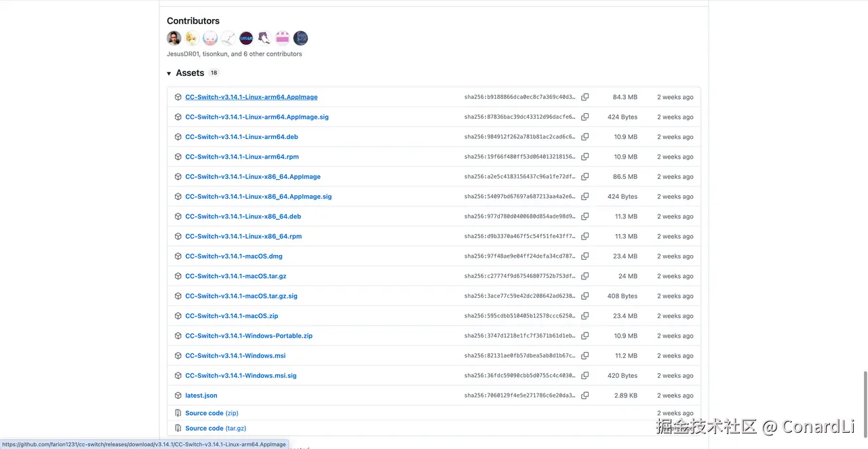The image size is (868, 449).
Task: Copy sha256 of Linux-x86_64.rpm
Action: tap(585, 236)
